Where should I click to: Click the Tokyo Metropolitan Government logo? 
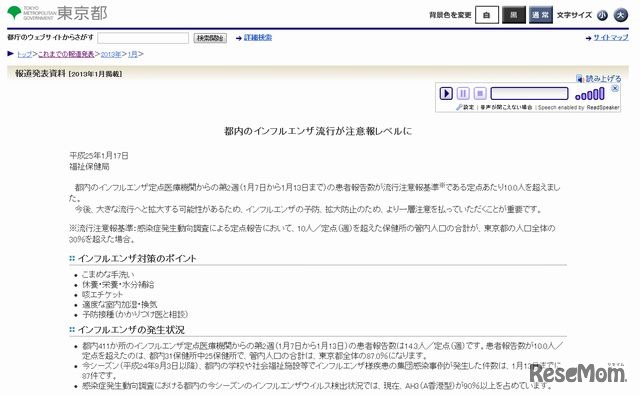click(x=57, y=13)
